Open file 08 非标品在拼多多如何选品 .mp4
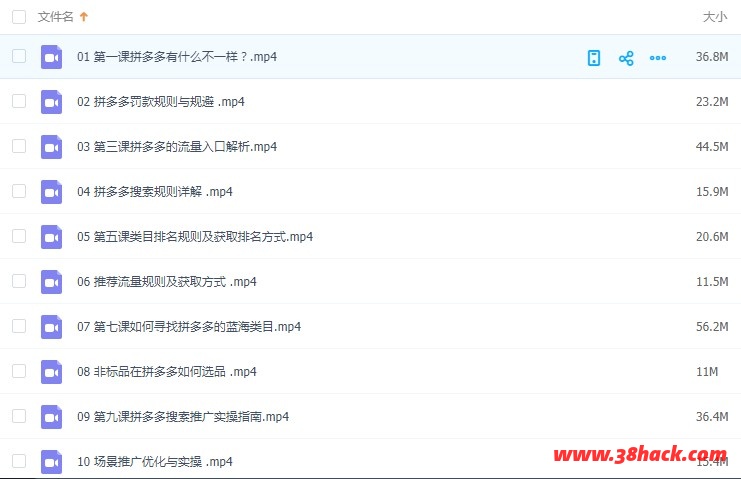741x479 pixels. (x=167, y=372)
